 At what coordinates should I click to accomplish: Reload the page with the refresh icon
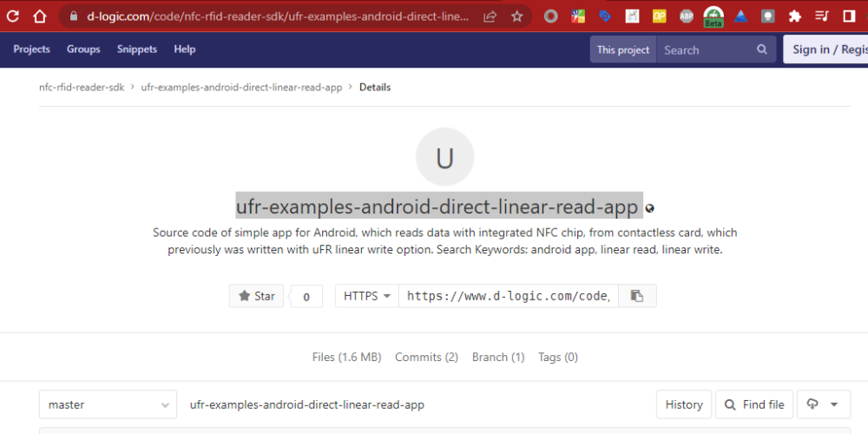[12, 16]
